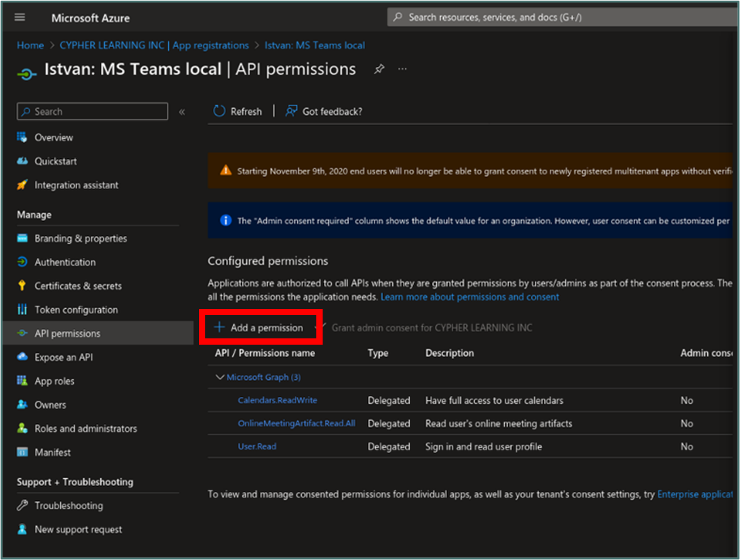Click the Microsoft Azure portal title

click(x=90, y=18)
